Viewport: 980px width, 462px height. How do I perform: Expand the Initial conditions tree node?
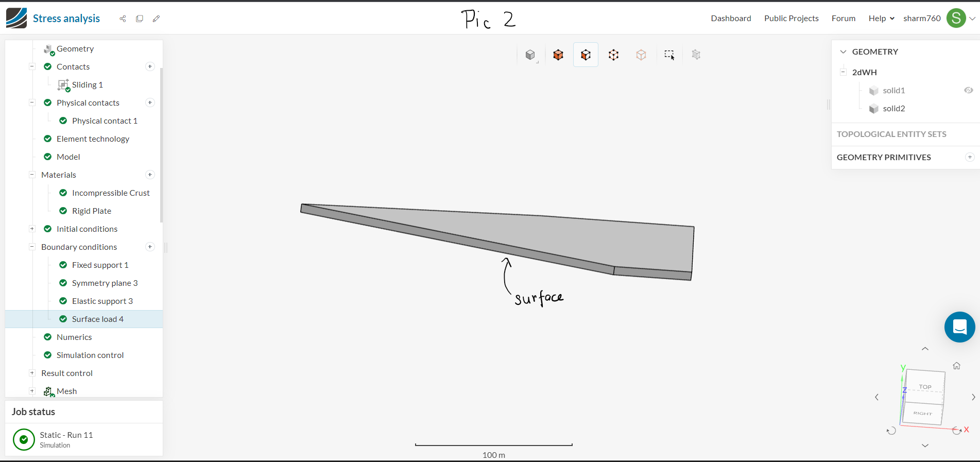32,229
